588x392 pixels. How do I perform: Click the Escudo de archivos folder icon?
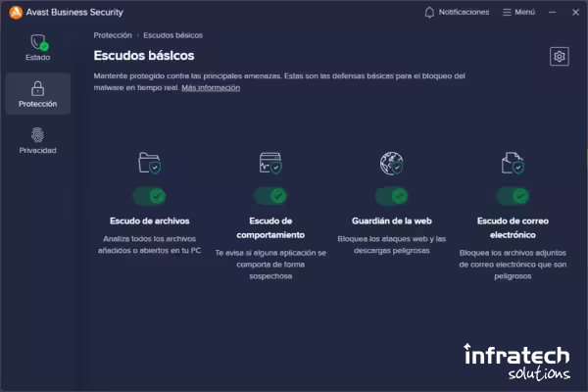point(149,163)
